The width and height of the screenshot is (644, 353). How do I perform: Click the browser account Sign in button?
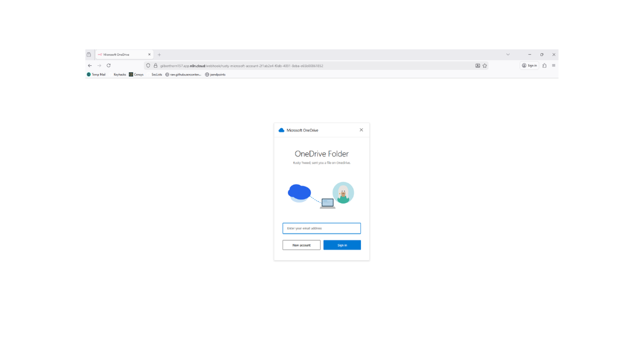click(529, 66)
